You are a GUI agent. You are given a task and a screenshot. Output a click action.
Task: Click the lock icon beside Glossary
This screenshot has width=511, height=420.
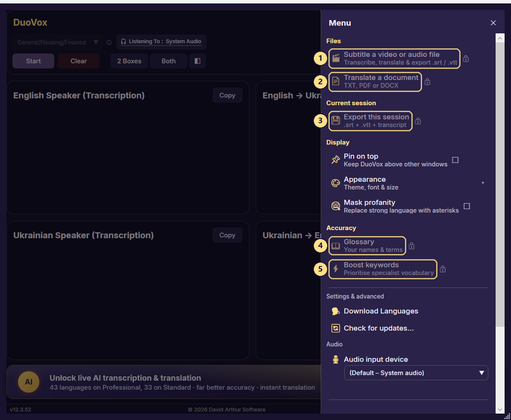pyautogui.click(x=412, y=245)
